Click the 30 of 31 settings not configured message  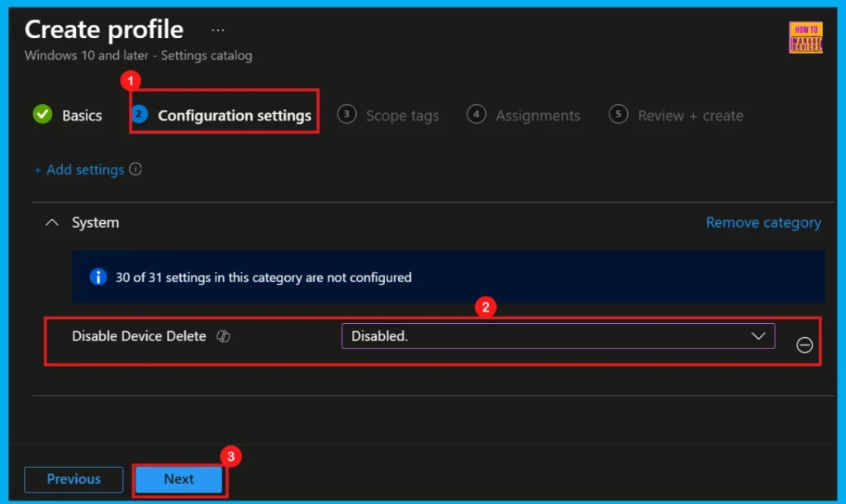coord(264,278)
